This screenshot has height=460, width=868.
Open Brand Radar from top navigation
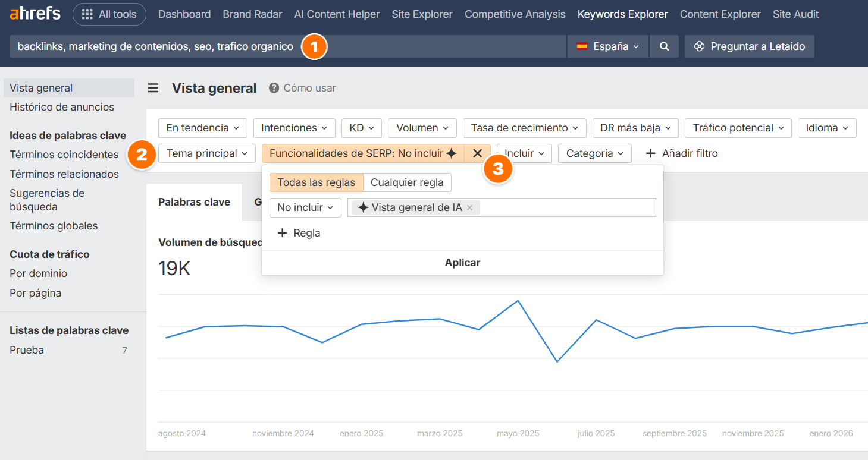[x=252, y=14]
